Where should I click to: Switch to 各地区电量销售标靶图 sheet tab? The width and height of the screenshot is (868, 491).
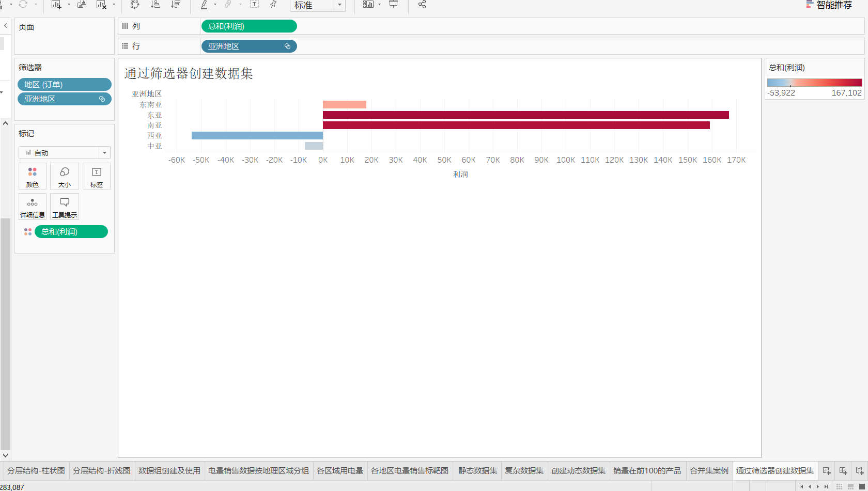pos(410,471)
